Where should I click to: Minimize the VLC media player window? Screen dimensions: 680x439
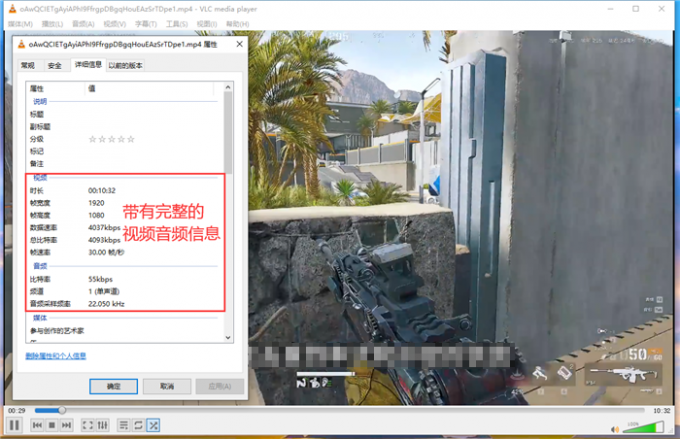coord(611,9)
